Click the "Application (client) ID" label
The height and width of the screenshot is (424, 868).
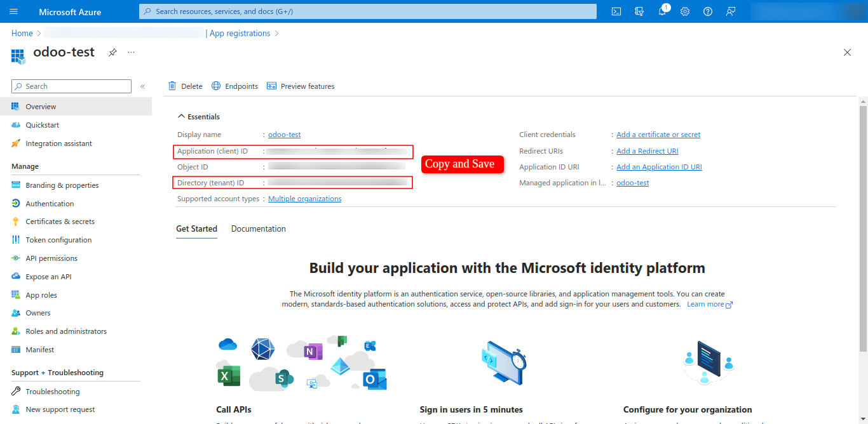212,151
